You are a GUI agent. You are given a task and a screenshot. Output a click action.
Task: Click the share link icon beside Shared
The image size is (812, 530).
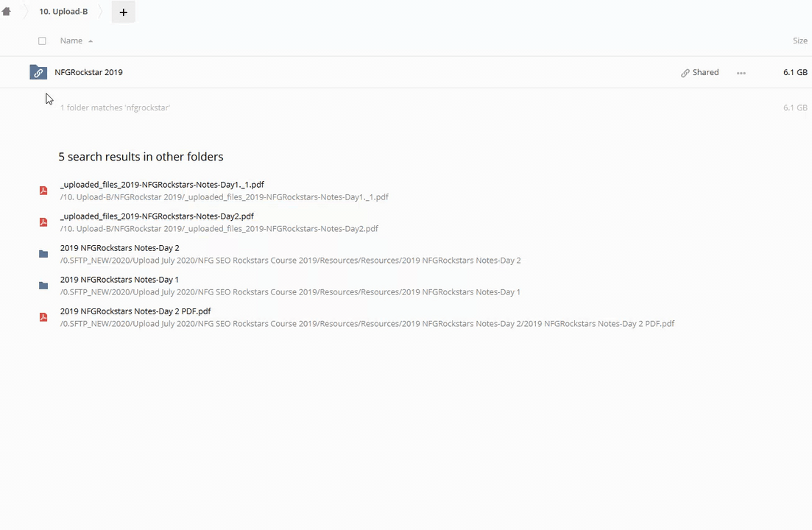click(685, 73)
